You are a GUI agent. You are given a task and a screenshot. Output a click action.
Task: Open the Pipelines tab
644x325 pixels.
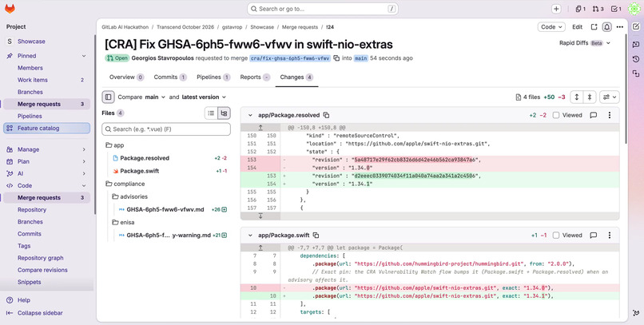coord(213,77)
